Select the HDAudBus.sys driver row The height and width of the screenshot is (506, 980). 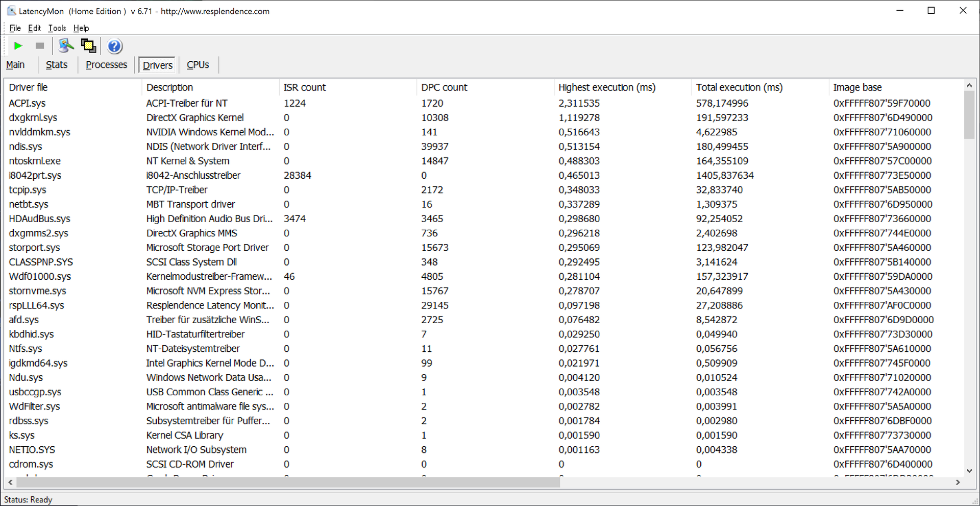coord(483,219)
